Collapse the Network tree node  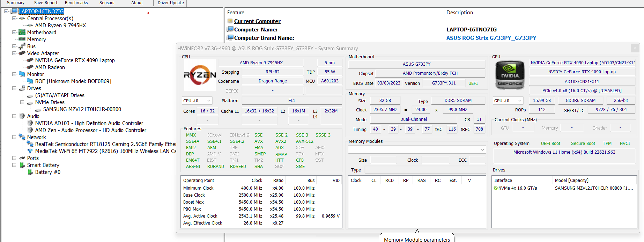pyautogui.click(x=14, y=137)
